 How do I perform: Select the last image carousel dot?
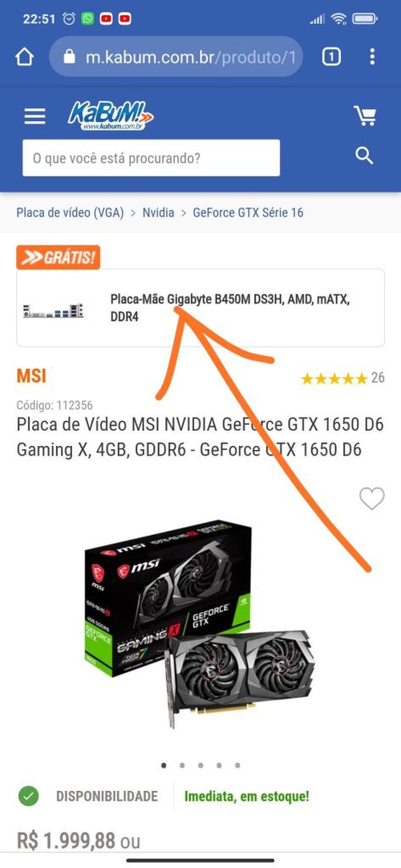coord(237,765)
